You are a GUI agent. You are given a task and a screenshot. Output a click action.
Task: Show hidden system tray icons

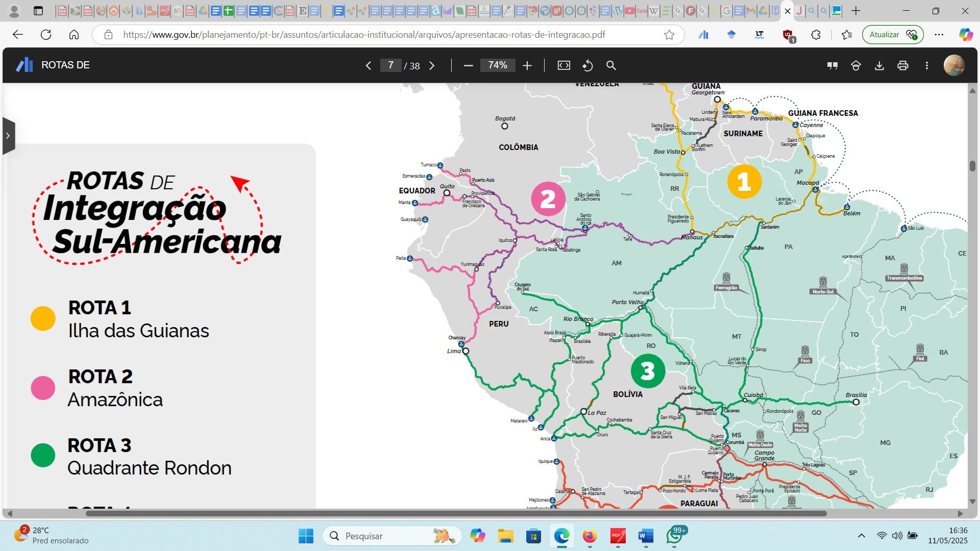862,536
